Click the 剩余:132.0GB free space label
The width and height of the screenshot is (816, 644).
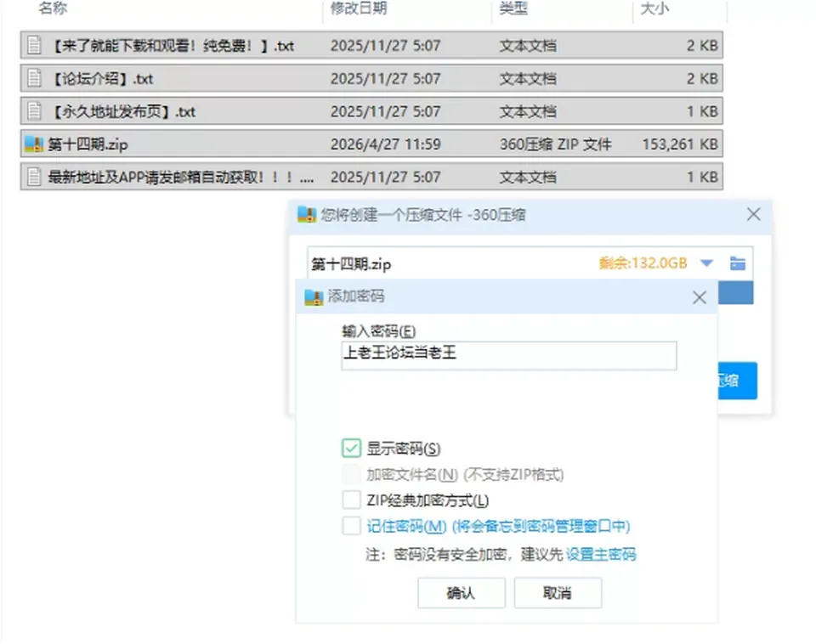(643, 263)
